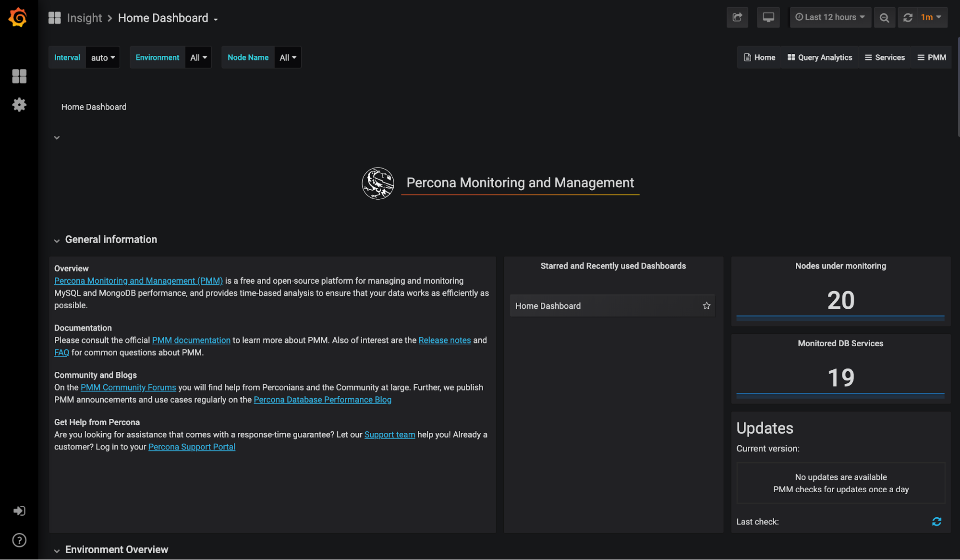Open the Last 12 hours time picker
This screenshot has width=960, height=560.
coord(830,17)
